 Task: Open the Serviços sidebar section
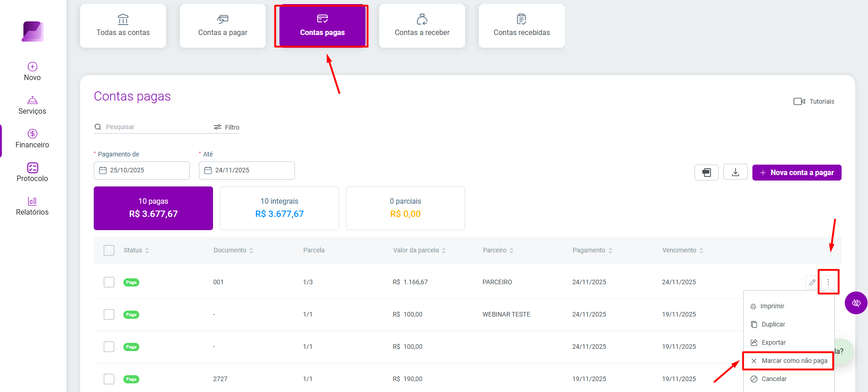coord(32,106)
